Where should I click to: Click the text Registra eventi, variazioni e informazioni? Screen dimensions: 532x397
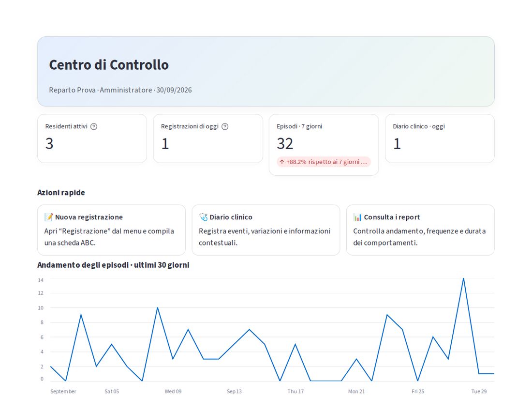265,231
